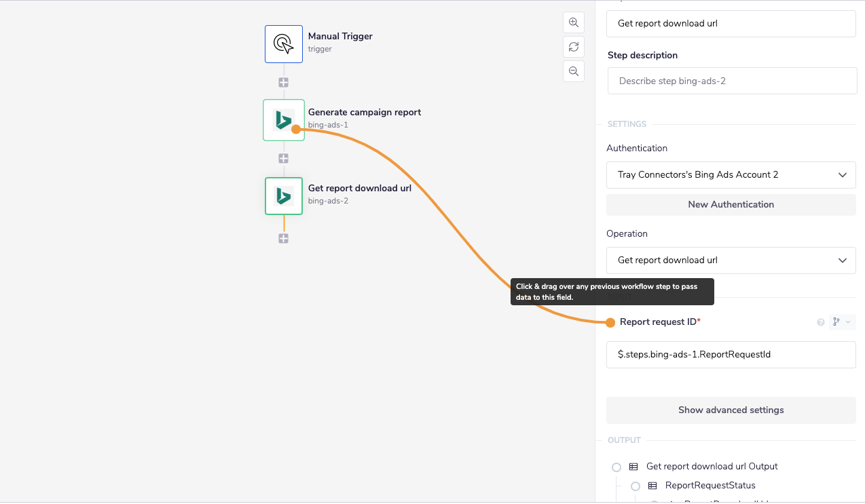Image resolution: width=865 pixels, height=504 pixels.
Task: Click the add-step plus icon below Manual Trigger
Action: tap(283, 82)
